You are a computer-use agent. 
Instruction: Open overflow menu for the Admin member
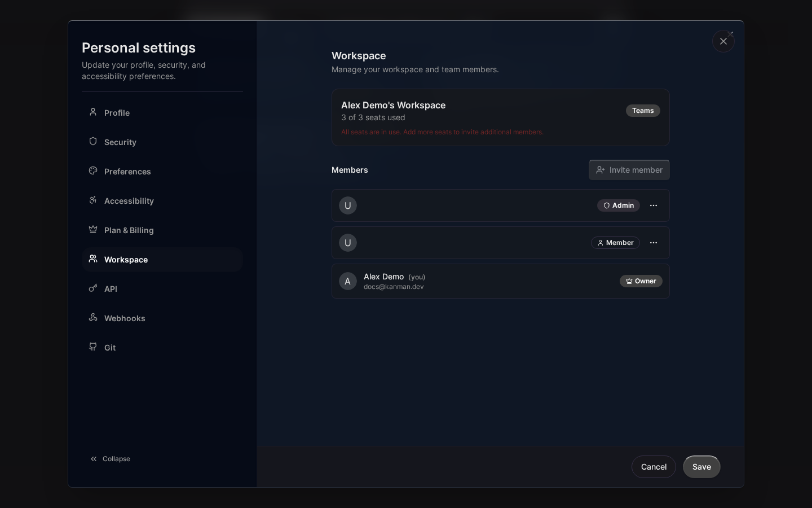pyautogui.click(x=654, y=205)
